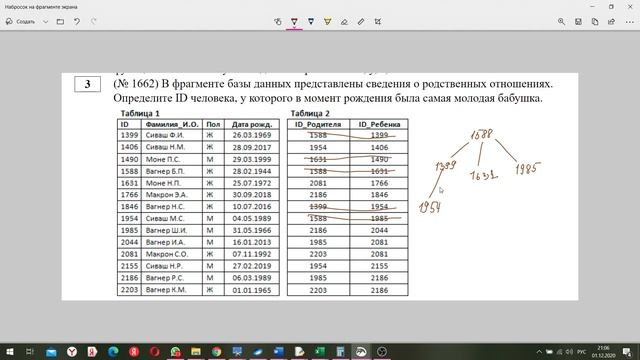The height and width of the screenshot is (360, 640).
Task: Click the Фамилия_И.О. column header
Action: [172, 124]
